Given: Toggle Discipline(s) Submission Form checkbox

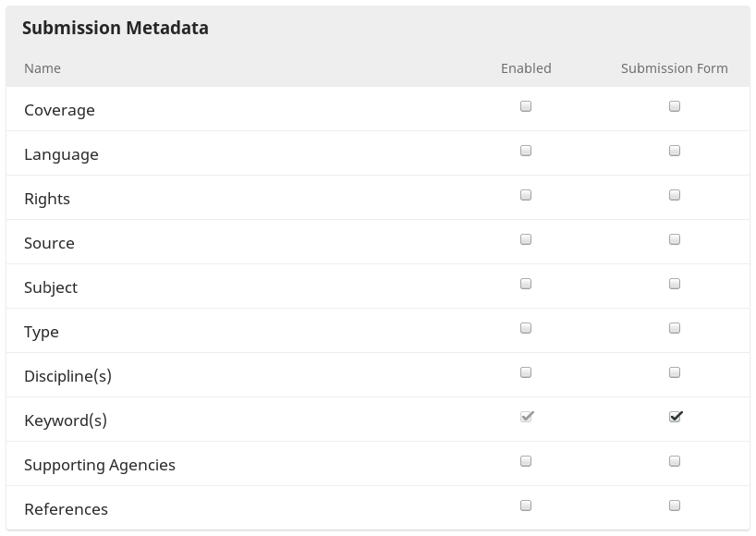Looking at the screenshot, I should coord(675,372).
